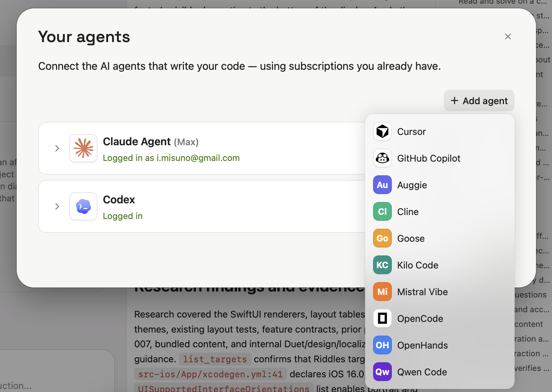The height and width of the screenshot is (392, 552).
Task: Click the teal KC Kilo Code icon
Action: 382,265
